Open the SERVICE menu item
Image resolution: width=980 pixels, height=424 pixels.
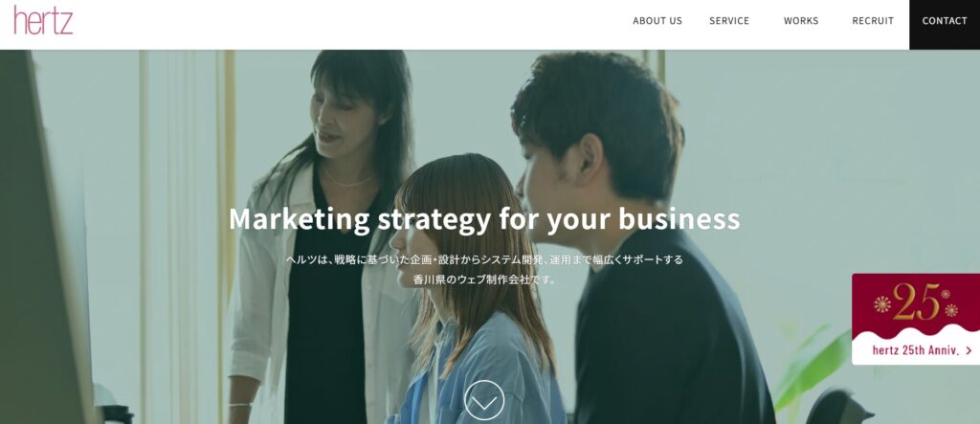tap(728, 21)
